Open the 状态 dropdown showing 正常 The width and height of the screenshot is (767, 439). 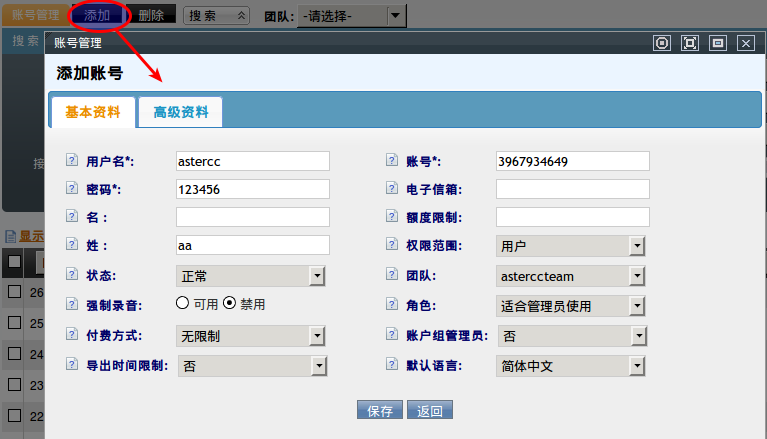[x=251, y=276]
